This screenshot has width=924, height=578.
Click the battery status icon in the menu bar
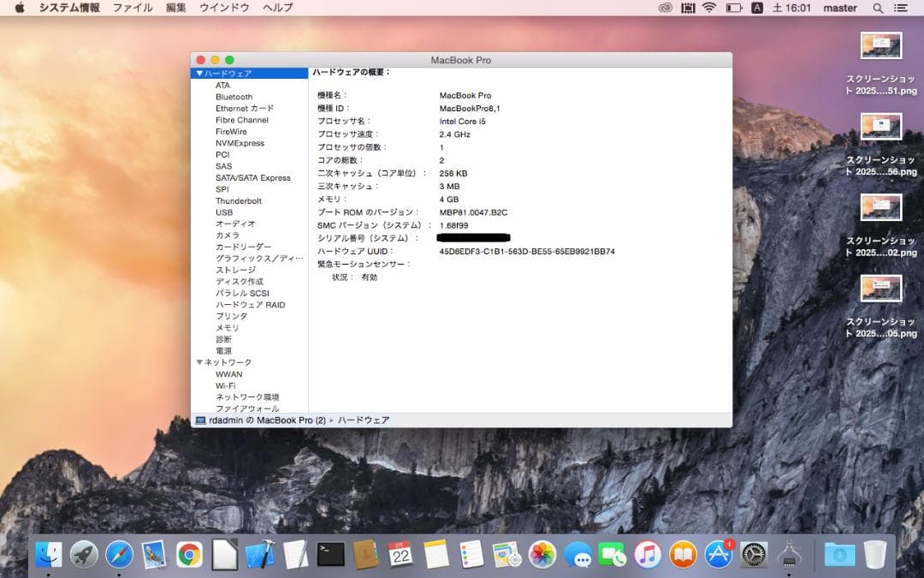click(x=732, y=9)
